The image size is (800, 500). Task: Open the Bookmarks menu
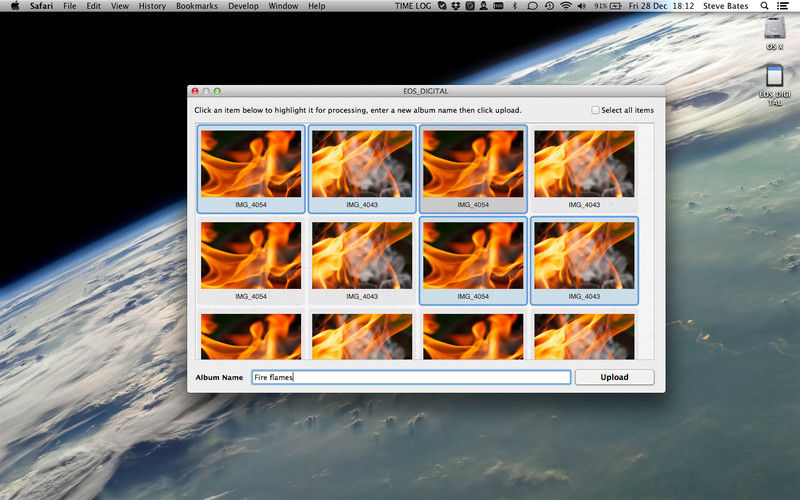(196, 6)
